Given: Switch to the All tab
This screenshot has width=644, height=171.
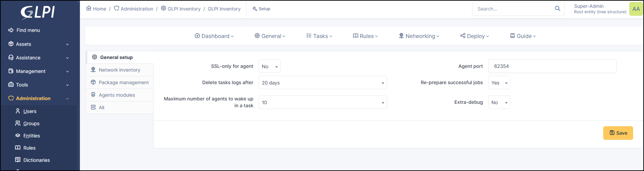Looking at the screenshot, I should click(x=101, y=108).
